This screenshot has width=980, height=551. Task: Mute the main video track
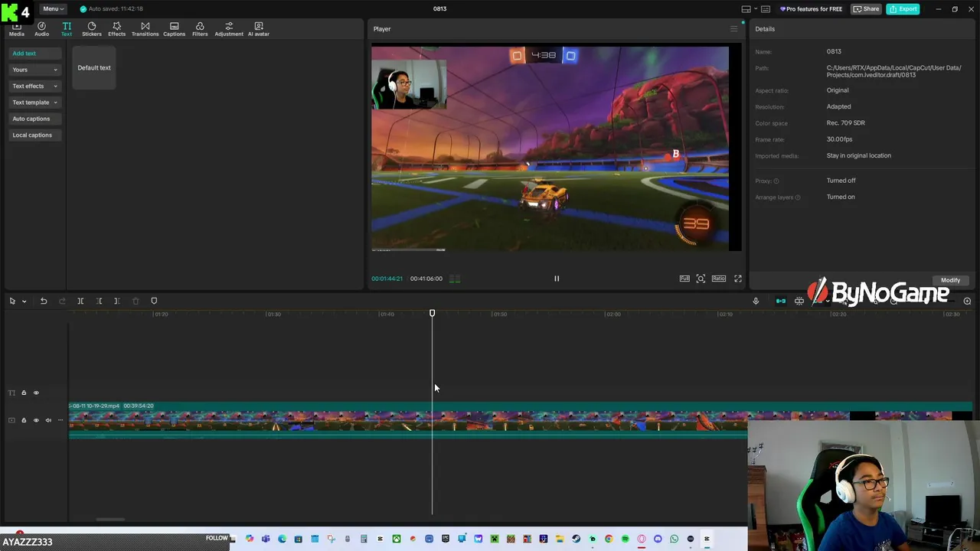tap(48, 420)
